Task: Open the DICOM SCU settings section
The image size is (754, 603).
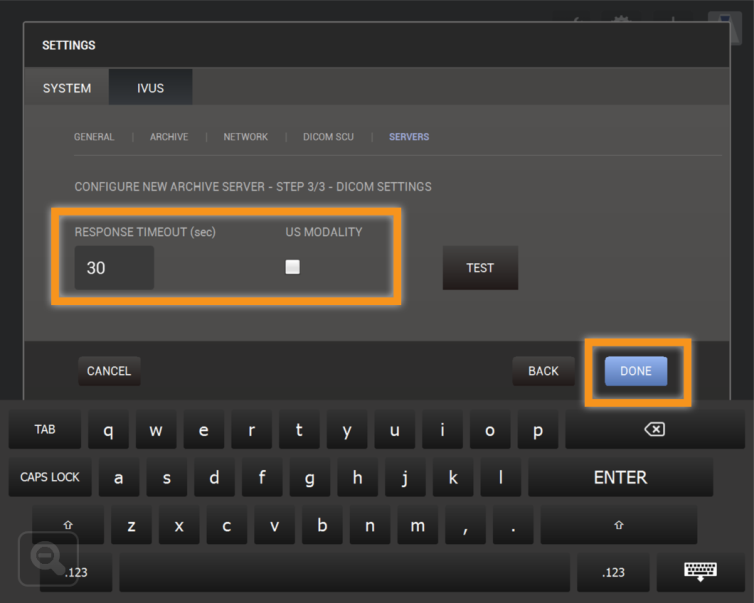Action: tap(328, 137)
